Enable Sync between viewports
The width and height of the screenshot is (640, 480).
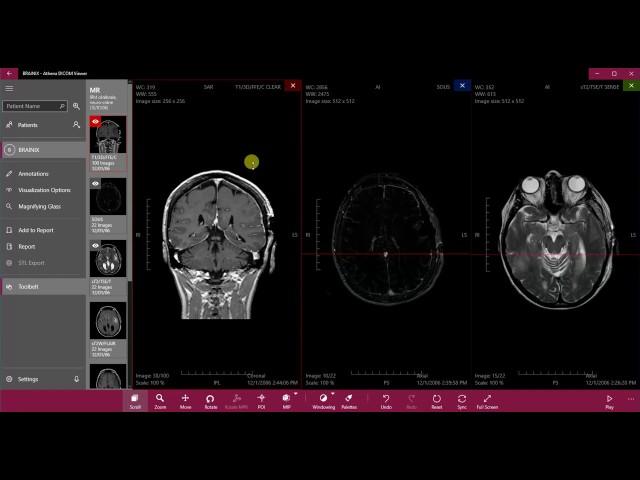(461, 400)
